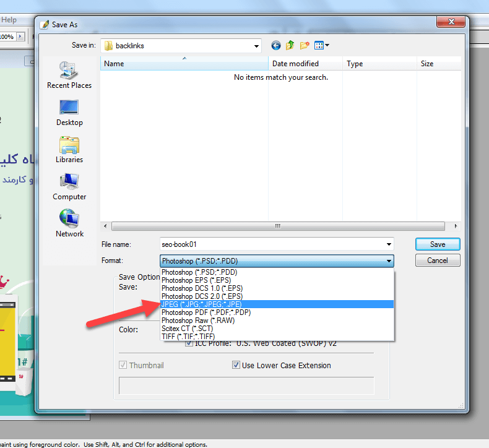Open the File name dropdown arrow
The height and width of the screenshot is (448, 489).
(389, 244)
